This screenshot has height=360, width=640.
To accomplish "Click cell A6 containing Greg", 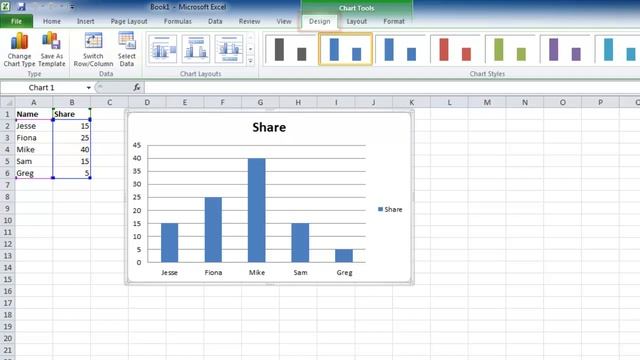I will 34,173.
